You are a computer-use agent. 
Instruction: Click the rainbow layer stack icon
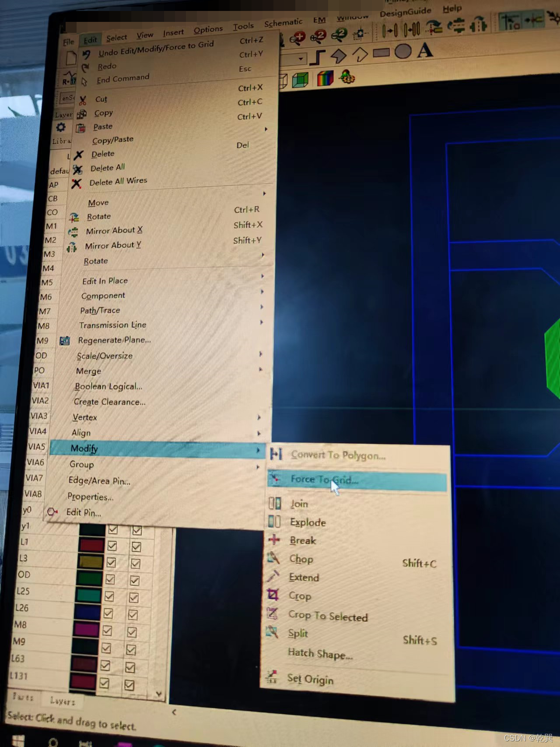tap(325, 78)
